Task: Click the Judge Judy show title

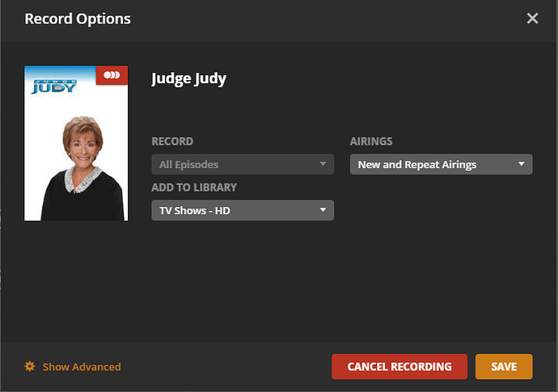Action: (x=188, y=79)
